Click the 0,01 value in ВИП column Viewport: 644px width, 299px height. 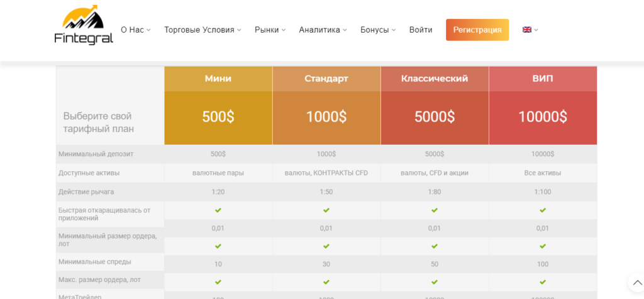pyautogui.click(x=543, y=228)
